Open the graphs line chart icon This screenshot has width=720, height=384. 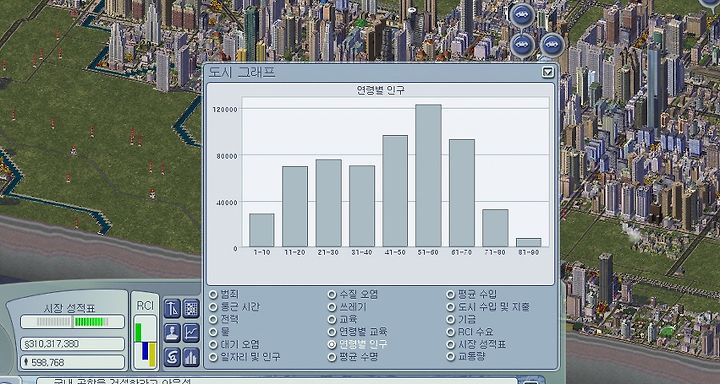191,333
